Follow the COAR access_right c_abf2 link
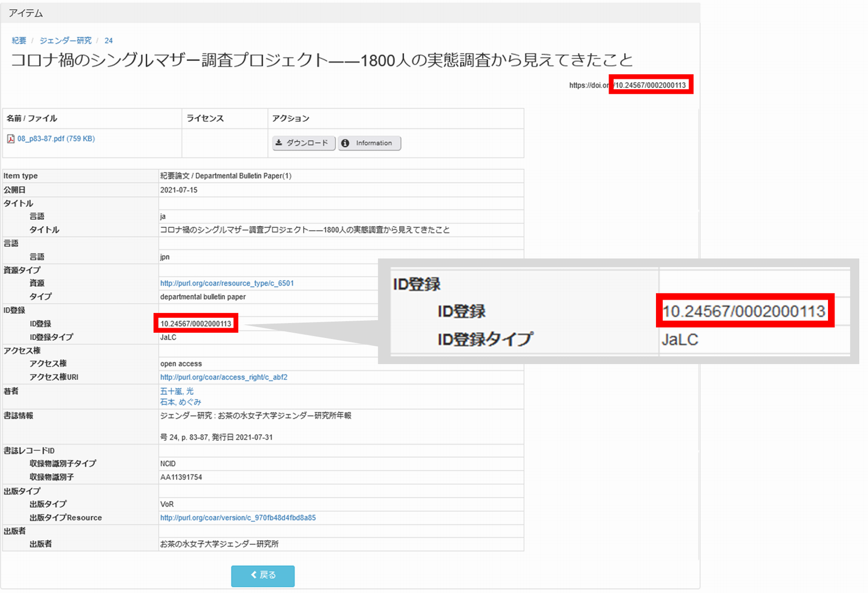868x593 pixels. (224, 377)
